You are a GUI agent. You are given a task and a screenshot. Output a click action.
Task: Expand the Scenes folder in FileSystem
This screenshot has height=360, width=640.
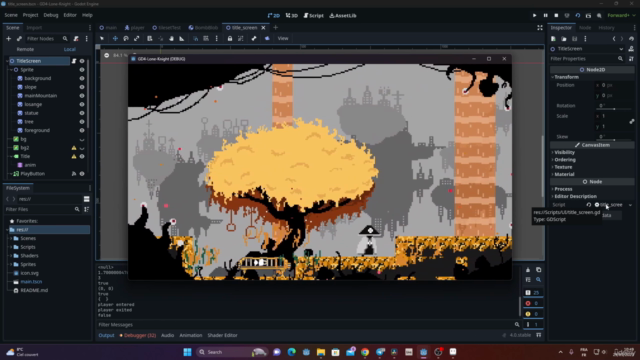(11, 238)
